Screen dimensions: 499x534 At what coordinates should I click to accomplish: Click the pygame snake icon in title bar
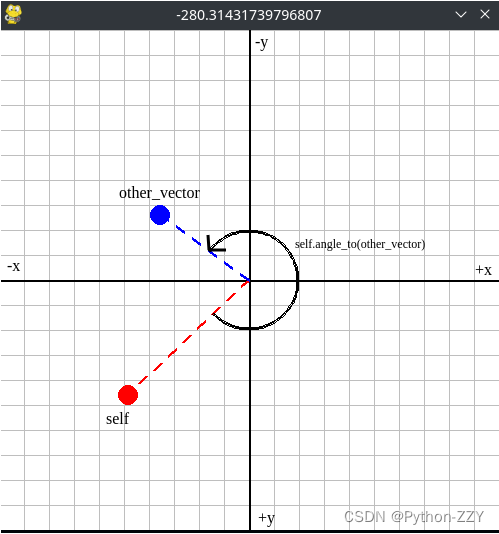coord(14,15)
